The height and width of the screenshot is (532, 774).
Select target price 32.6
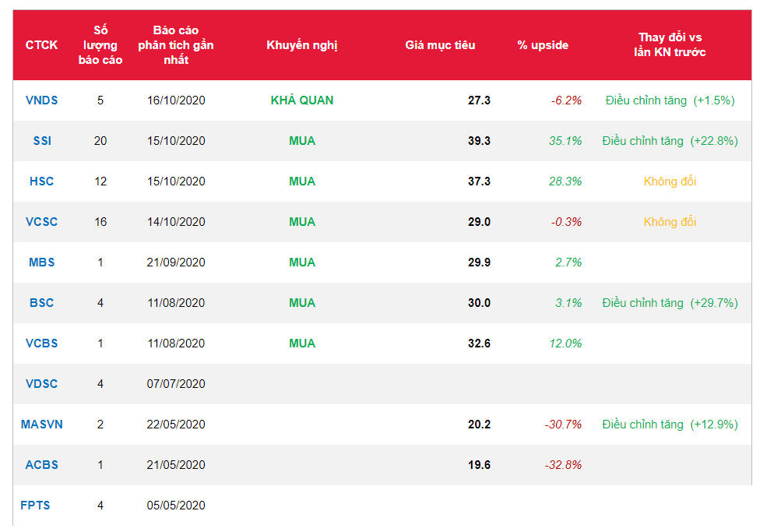[x=479, y=344]
